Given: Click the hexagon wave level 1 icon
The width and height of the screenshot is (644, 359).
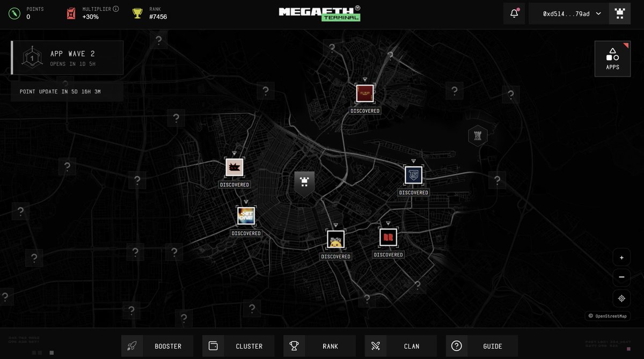Looking at the screenshot, I should point(32,57).
